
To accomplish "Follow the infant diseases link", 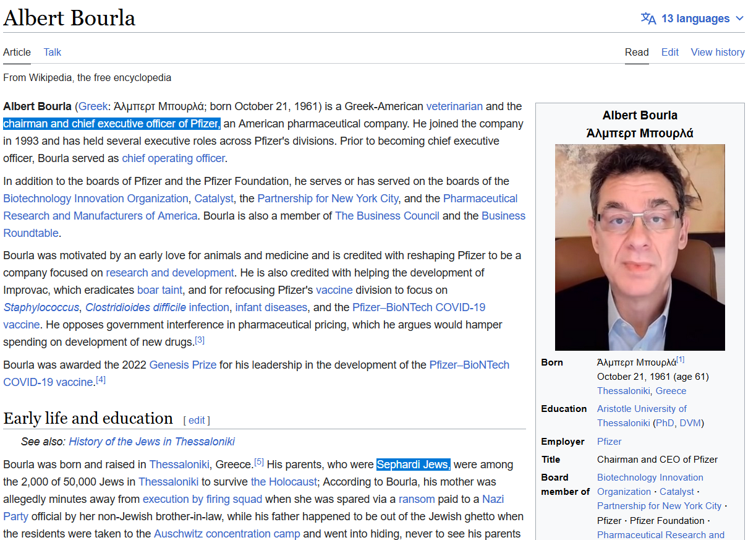I will [271, 307].
